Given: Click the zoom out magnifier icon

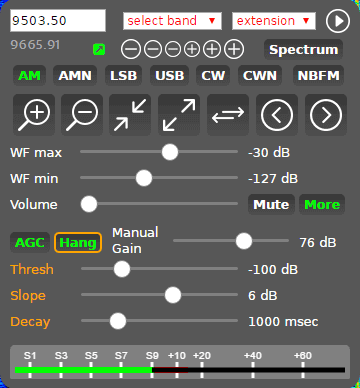Looking at the screenshot, I should click(x=82, y=115).
